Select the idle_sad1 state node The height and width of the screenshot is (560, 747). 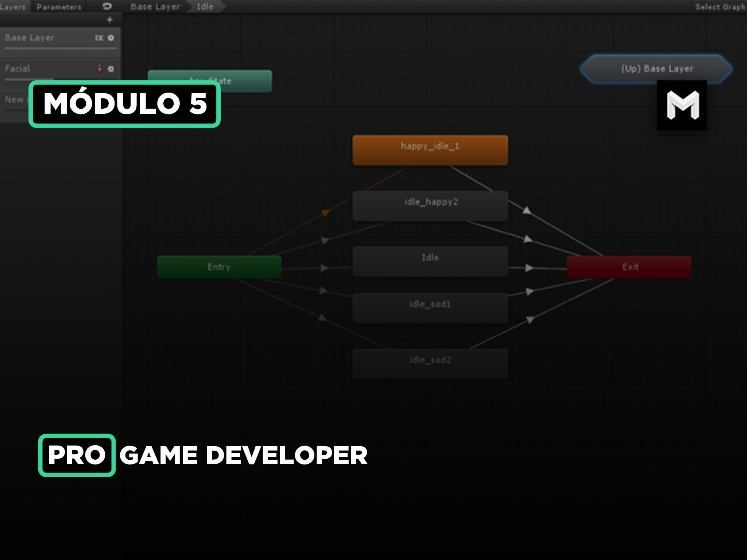tap(430, 308)
